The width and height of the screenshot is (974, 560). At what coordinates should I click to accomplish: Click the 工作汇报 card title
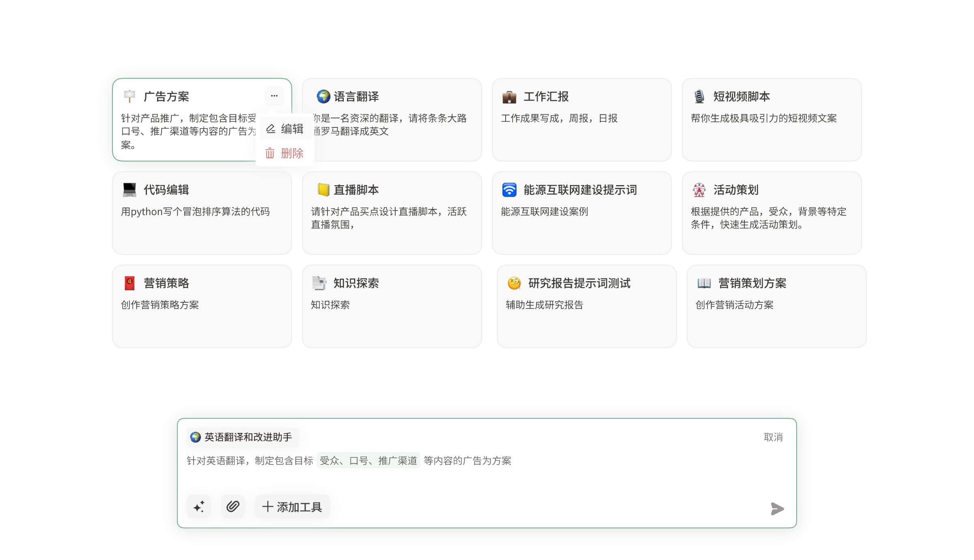(546, 96)
